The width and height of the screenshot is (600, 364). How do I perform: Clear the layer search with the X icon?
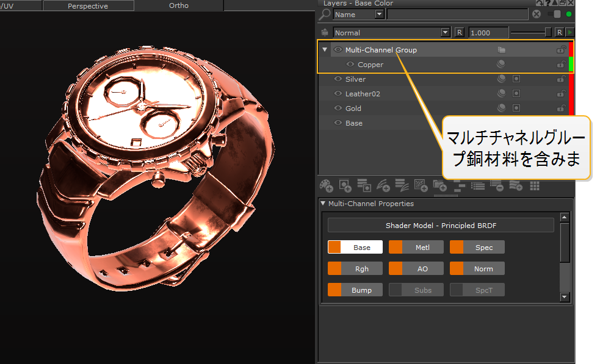point(537,15)
